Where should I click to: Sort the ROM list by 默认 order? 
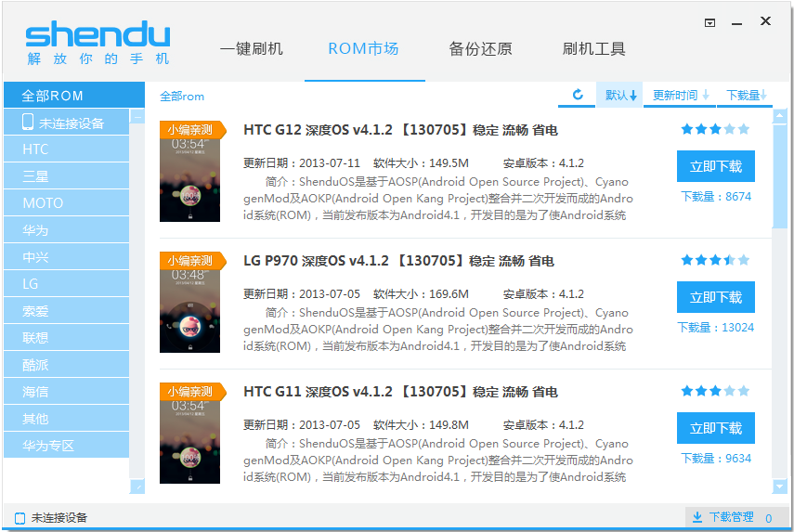620,95
